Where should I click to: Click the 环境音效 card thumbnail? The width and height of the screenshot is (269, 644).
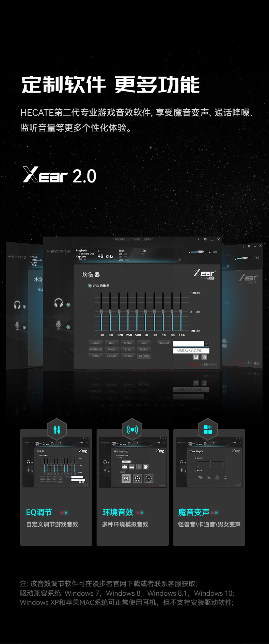coord(133,463)
